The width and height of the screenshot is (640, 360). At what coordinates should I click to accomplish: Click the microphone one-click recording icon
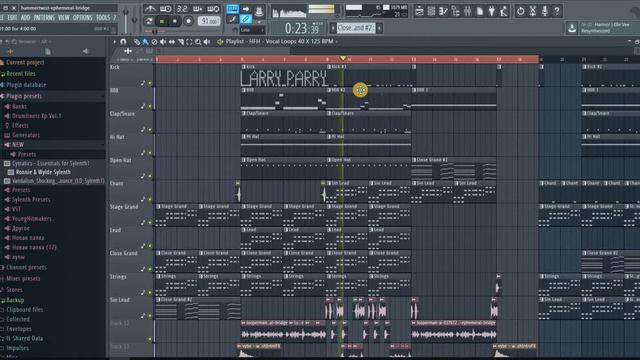(x=544, y=11)
